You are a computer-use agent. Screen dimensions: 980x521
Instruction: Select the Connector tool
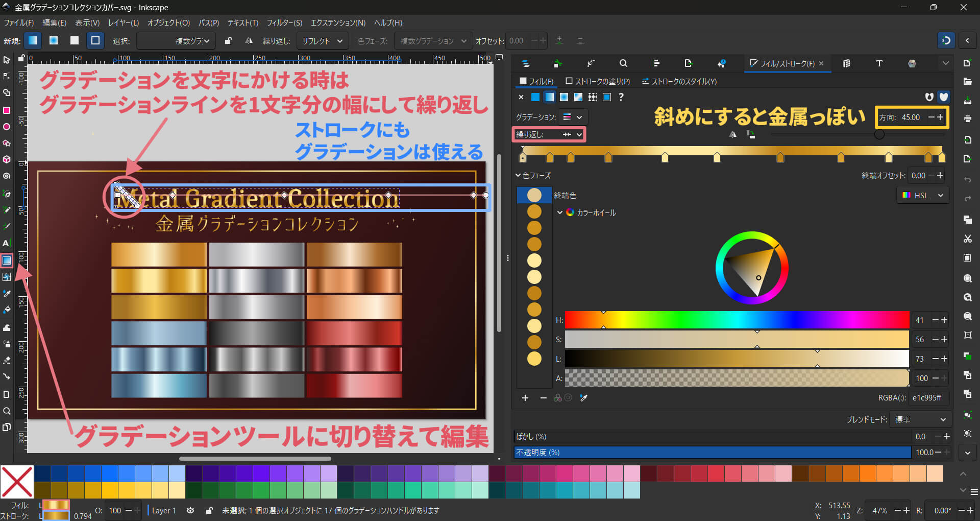[7, 377]
